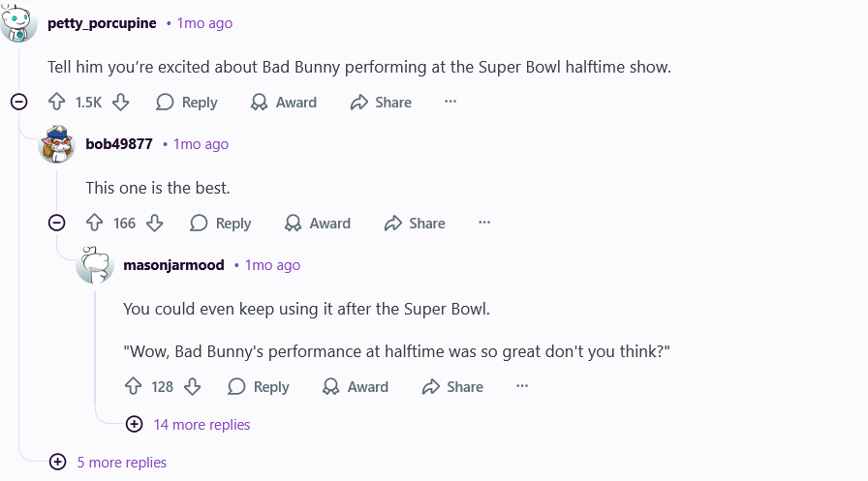
Task: Share masonjarmood's comment
Action: point(452,386)
